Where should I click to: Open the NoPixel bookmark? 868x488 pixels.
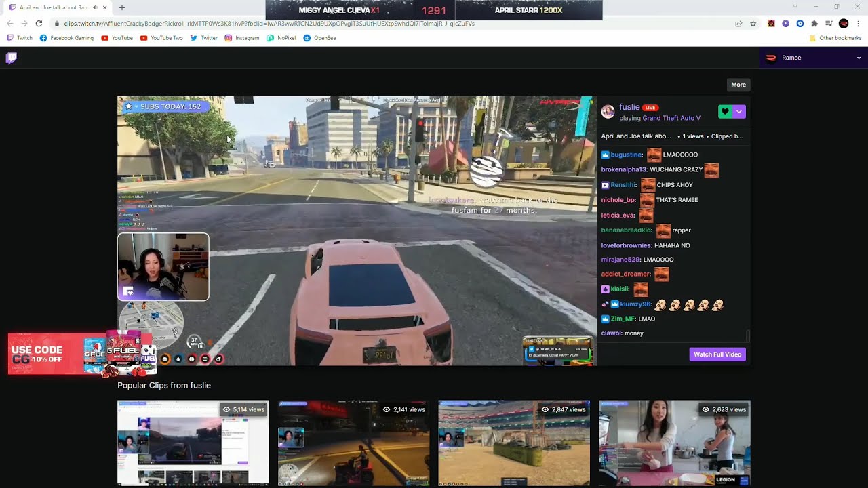(281, 38)
